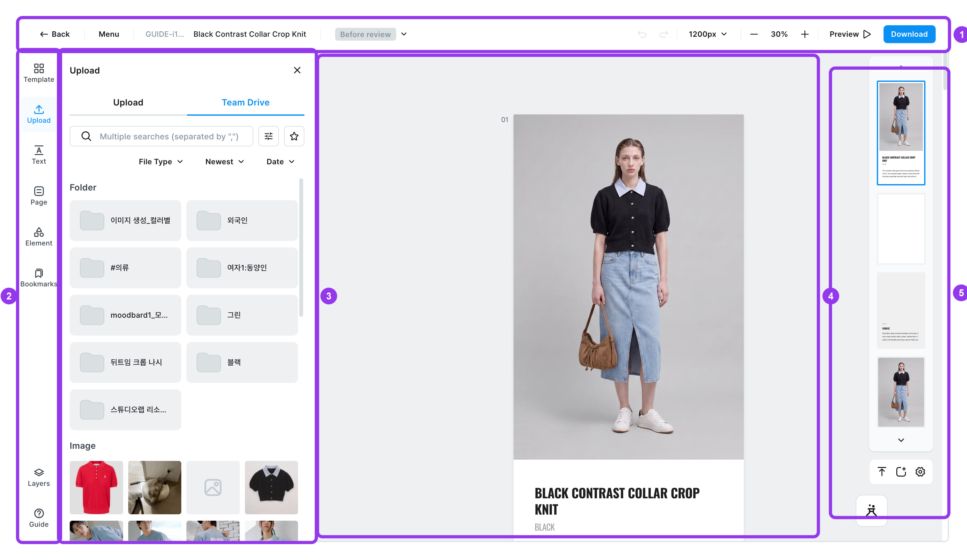Zoom out with the minus icon
Viewport: 967px width, 560px height.
coord(754,34)
